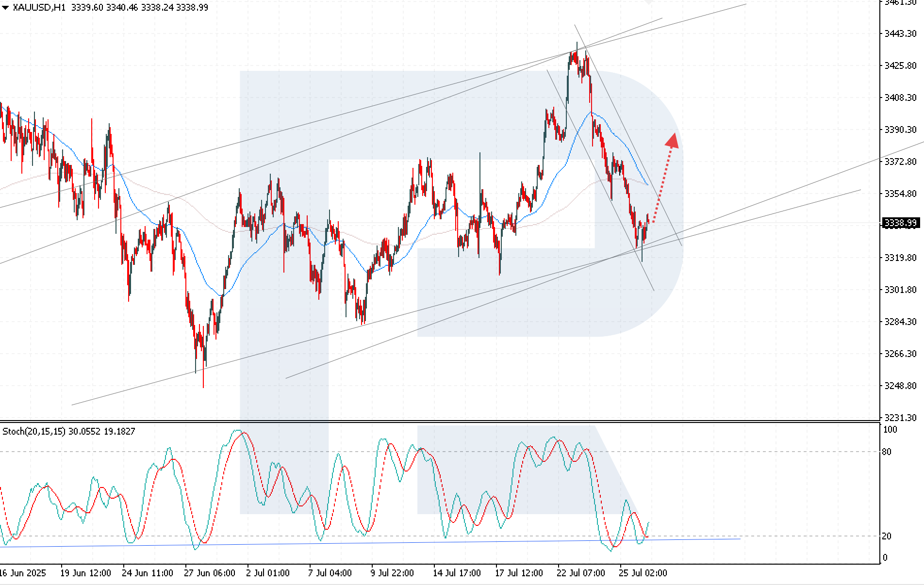The image size is (924, 585).
Task: Click the red forecast arrow head
Action: click(x=672, y=140)
